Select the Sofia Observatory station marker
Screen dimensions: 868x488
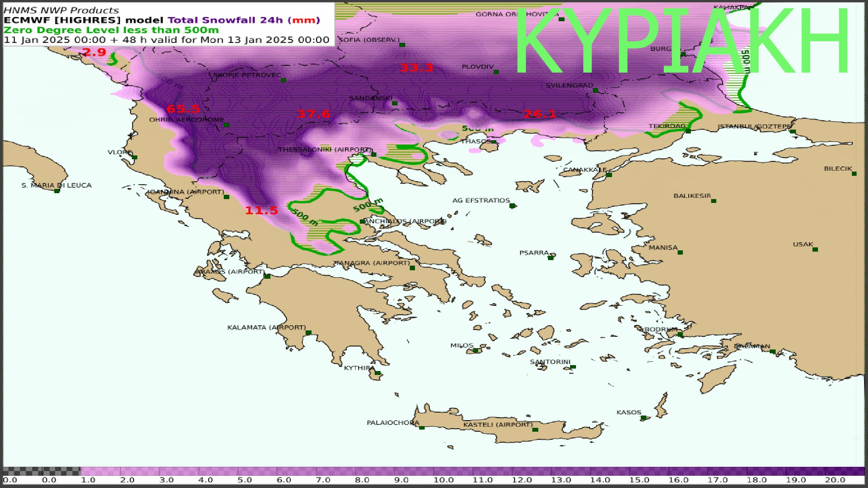[x=402, y=45]
